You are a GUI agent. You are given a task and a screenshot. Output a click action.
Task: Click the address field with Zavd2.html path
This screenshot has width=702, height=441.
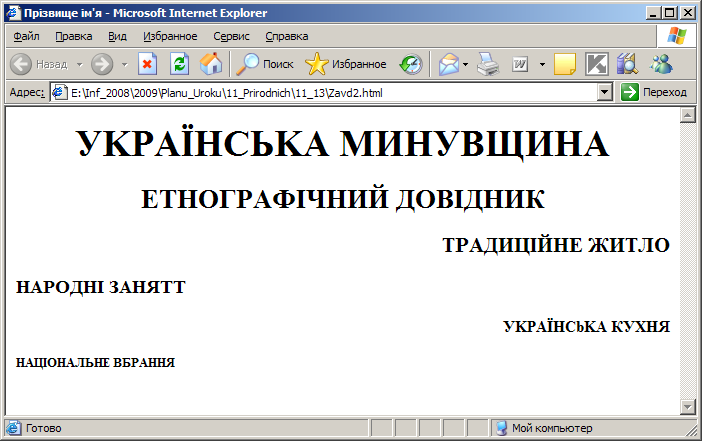coord(331,92)
